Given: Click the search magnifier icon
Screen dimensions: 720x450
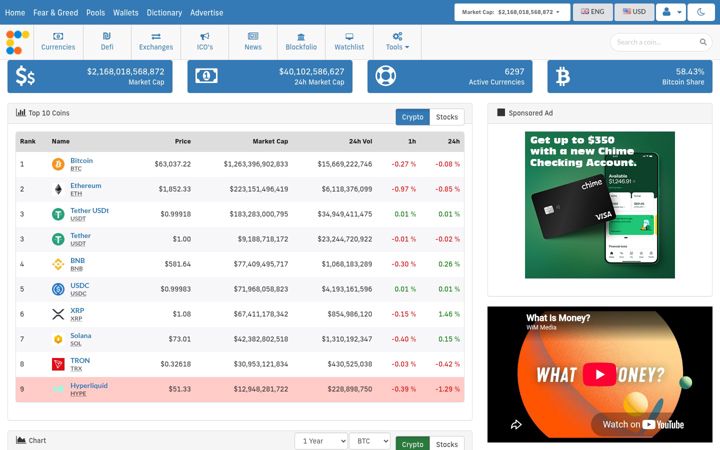Looking at the screenshot, I should [x=703, y=42].
